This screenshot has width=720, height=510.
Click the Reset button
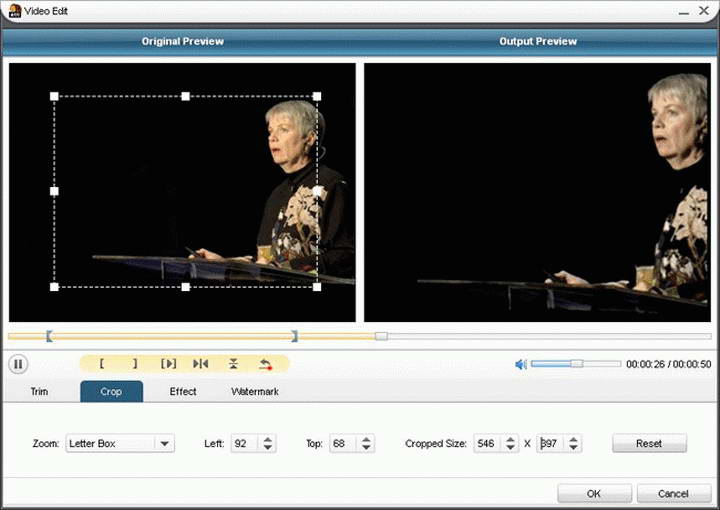tap(649, 443)
